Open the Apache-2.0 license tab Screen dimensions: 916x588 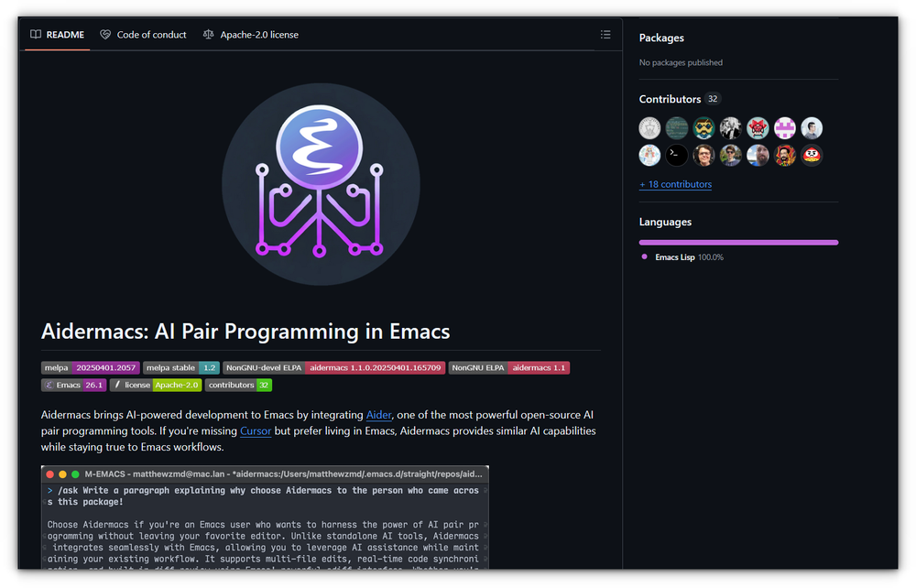coord(259,34)
